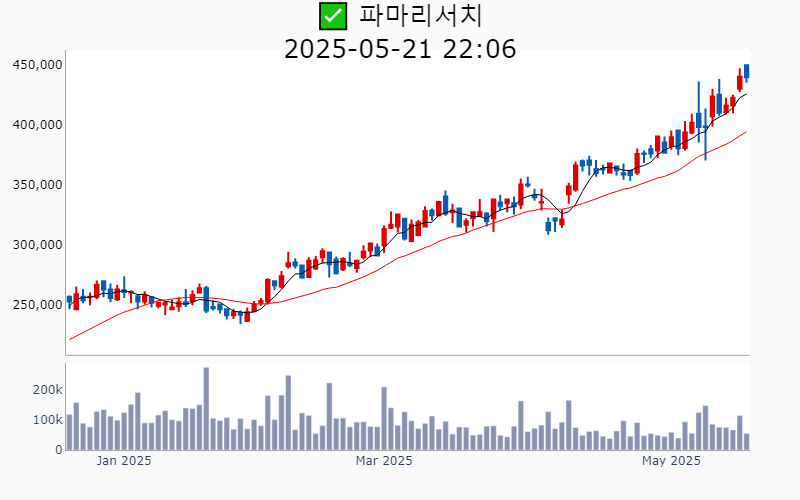This screenshot has height=500, width=800.
Task: Click the 250,000 price axis label
Action: coord(37,305)
